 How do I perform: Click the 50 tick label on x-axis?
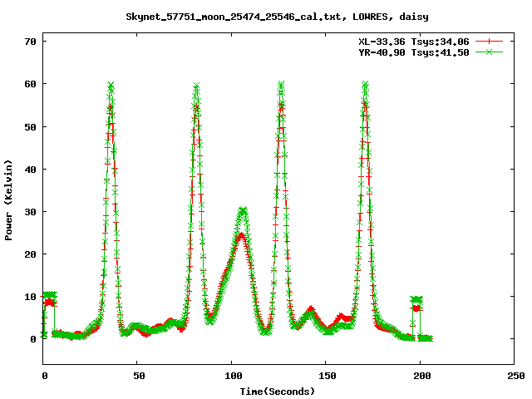138,376
